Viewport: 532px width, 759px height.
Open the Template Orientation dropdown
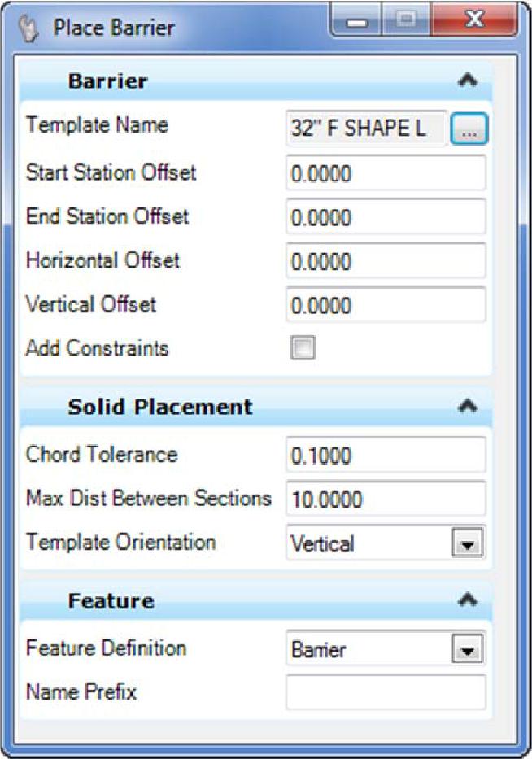(x=467, y=543)
